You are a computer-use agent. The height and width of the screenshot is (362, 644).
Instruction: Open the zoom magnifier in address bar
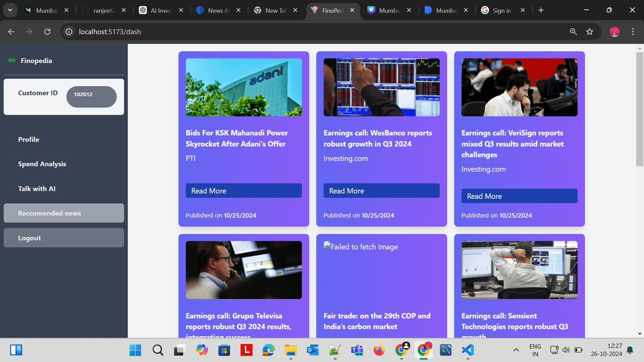click(x=573, y=32)
